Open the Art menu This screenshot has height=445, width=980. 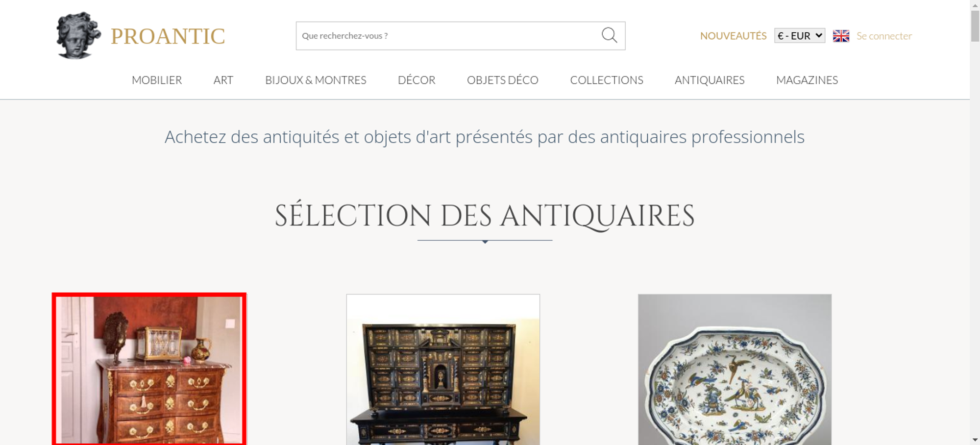point(223,80)
